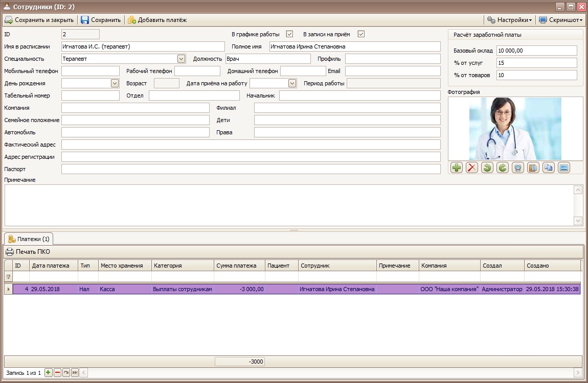Screen dimensions: 588x383
Task: Click the Администратор cell in the grid
Action: (502, 289)
